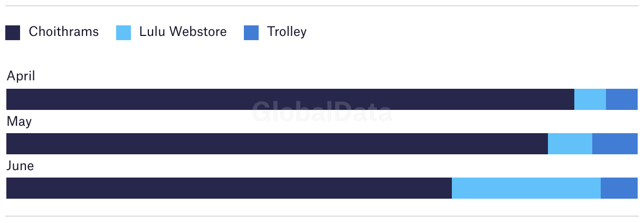Select the April Lulu Webstore segment

click(590, 99)
